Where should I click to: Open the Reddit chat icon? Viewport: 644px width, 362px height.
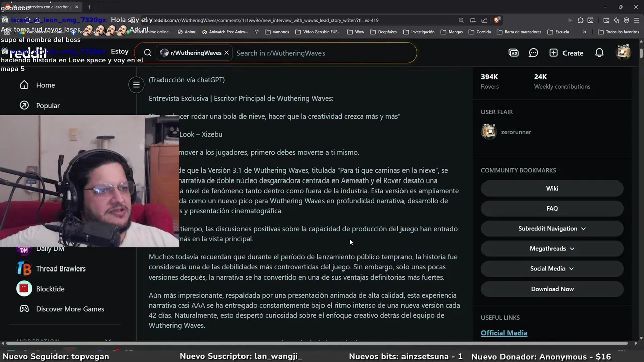533,53
